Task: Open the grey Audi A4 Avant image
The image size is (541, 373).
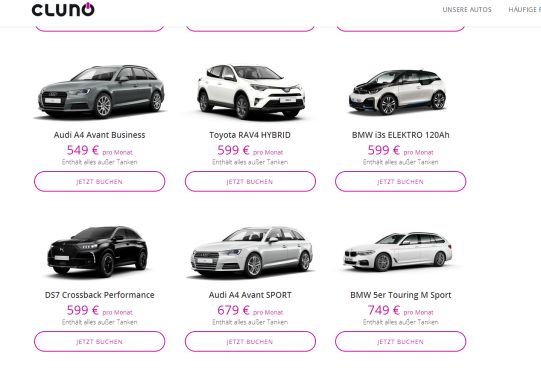Action: pyautogui.click(x=101, y=91)
